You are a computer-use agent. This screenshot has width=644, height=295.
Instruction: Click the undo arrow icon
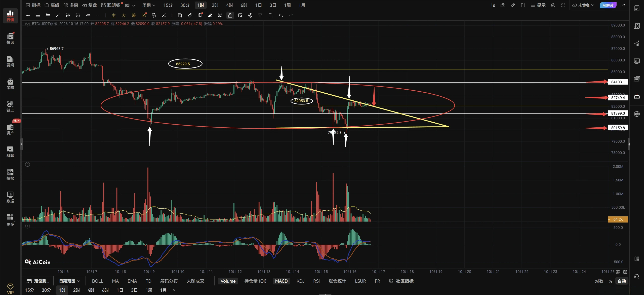(280, 15)
